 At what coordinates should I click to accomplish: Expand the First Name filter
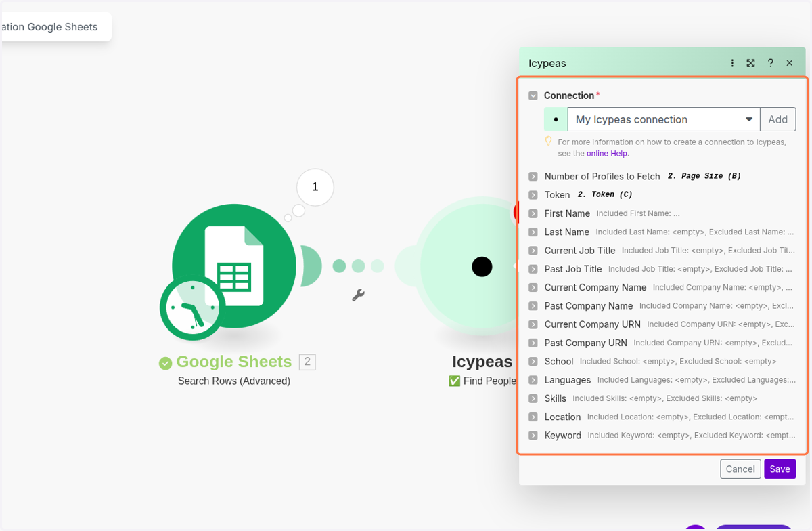(533, 213)
